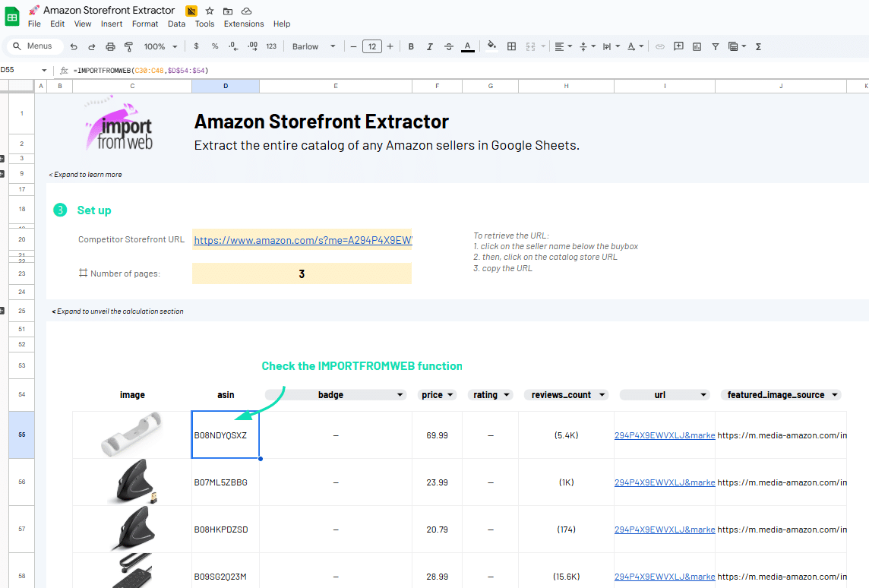This screenshot has height=588, width=869.
Task: Toggle italic formatting
Action: tap(429, 46)
